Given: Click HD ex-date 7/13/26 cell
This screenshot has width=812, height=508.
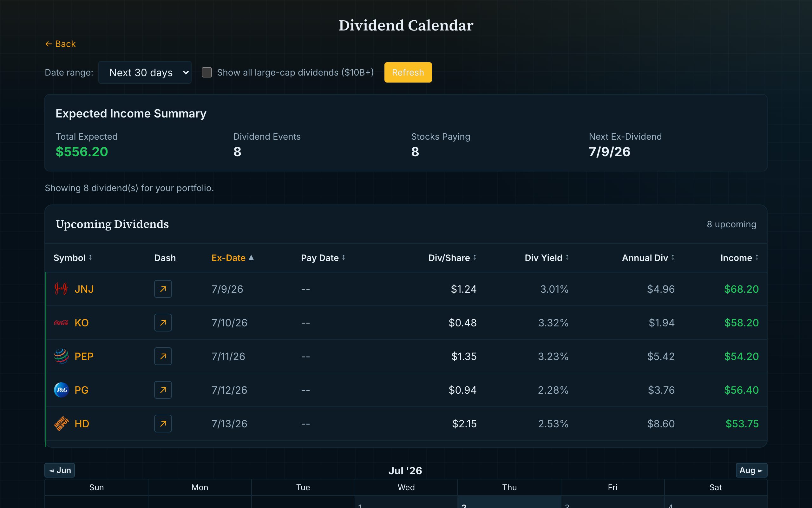Looking at the screenshot, I should coord(229,423).
